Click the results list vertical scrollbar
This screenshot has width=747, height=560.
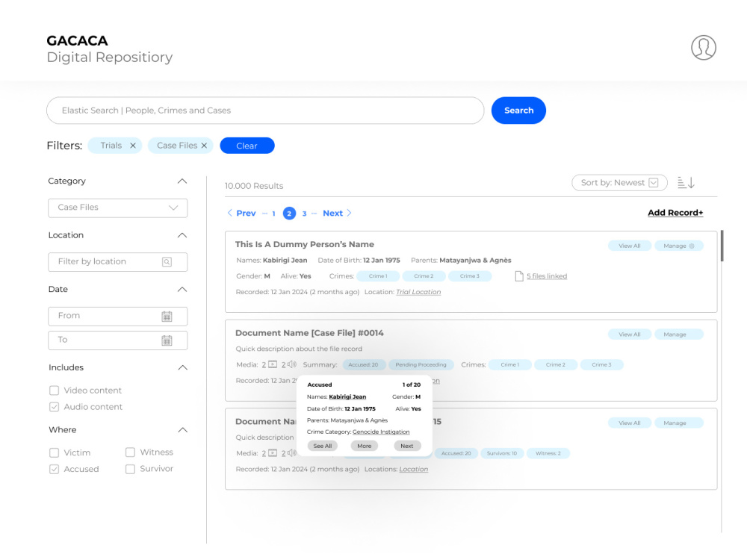point(722,246)
